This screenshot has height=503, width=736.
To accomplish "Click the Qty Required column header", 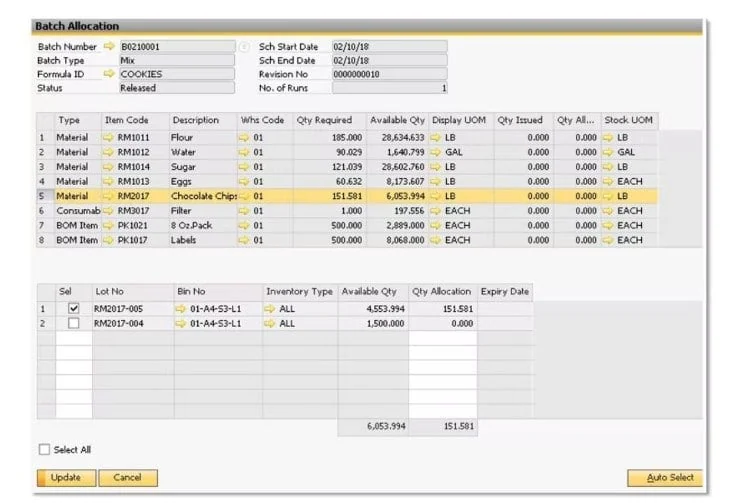I will pyautogui.click(x=330, y=120).
